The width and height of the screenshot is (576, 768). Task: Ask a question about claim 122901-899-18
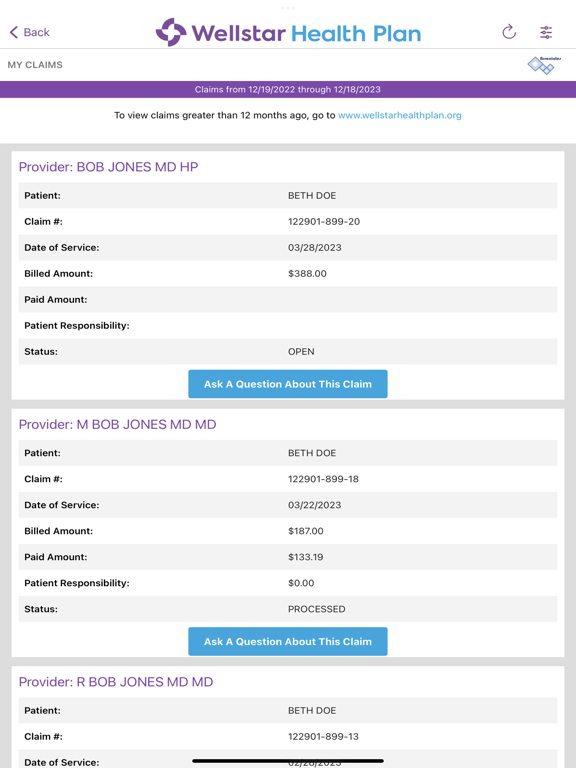click(288, 642)
